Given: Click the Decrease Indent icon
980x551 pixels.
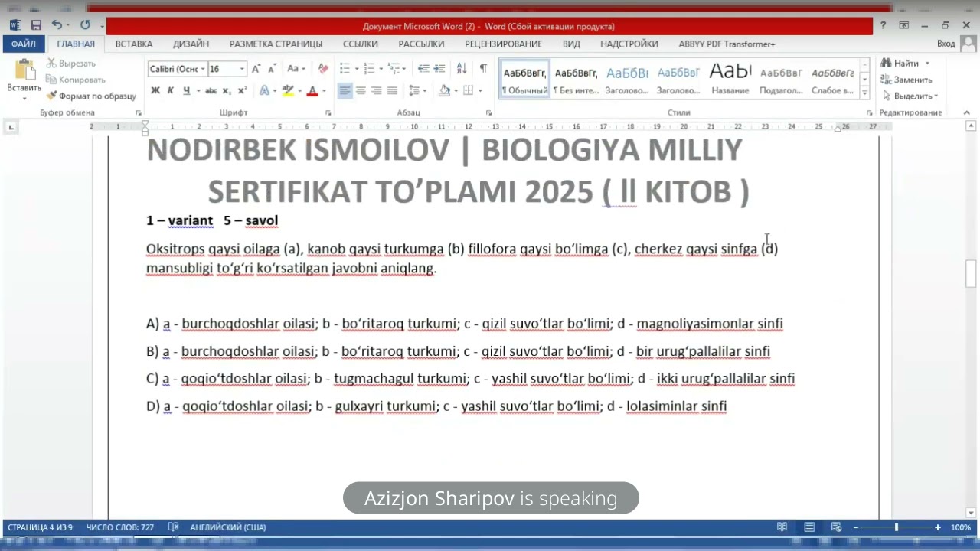Looking at the screenshot, I should tap(423, 69).
